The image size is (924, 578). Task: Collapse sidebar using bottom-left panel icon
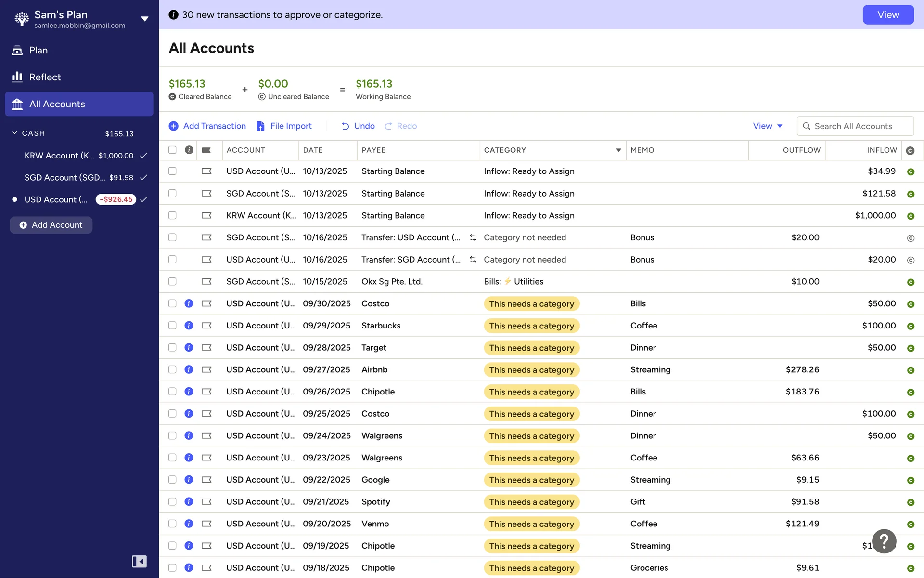(139, 562)
